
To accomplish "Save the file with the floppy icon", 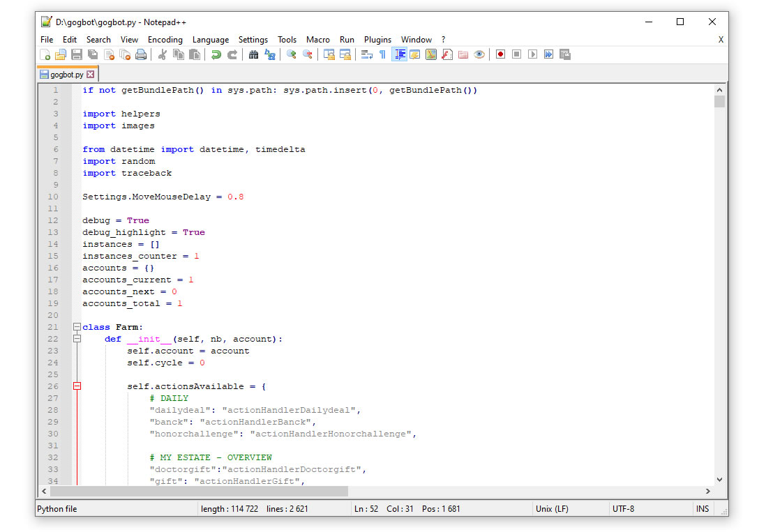I will [x=77, y=54].
